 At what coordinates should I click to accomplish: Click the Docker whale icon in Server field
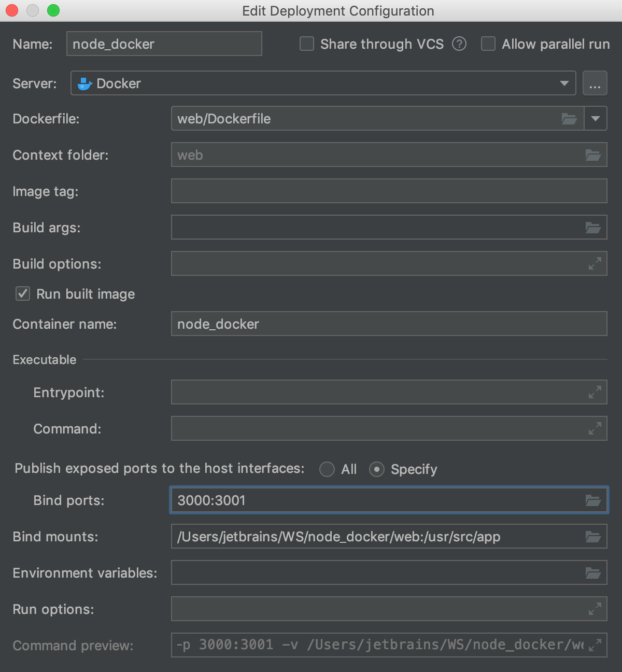(84, 83)
